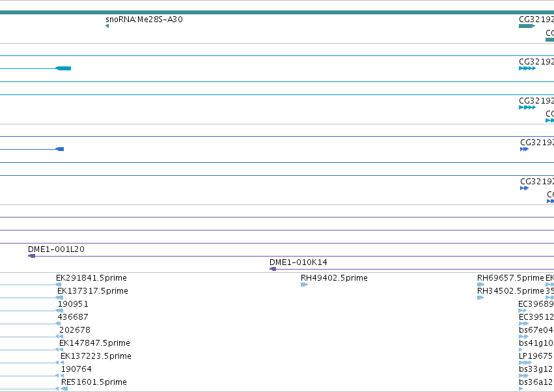Click the EC39689 EST label

point(536,304)
